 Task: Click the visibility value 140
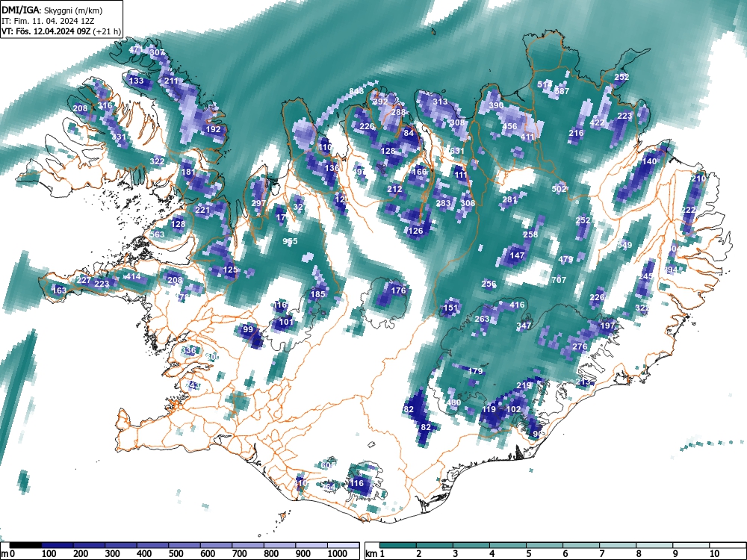649,161
